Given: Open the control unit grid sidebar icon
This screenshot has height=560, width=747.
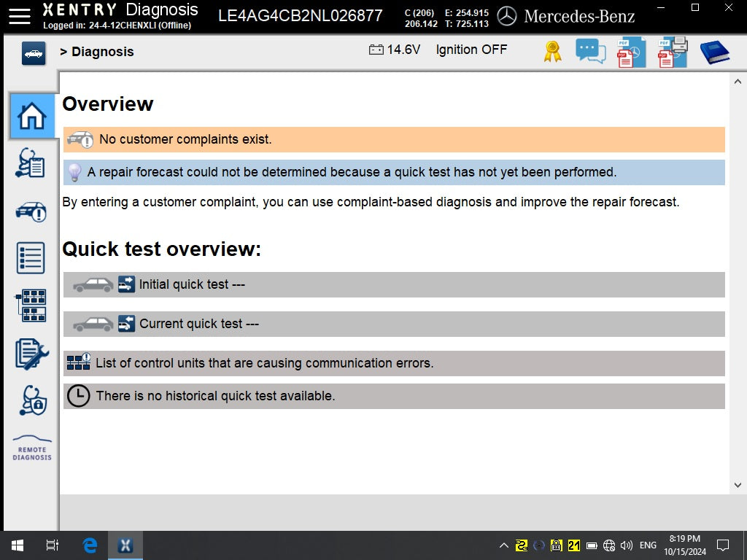Looking at the screenshot, I should pyautogui.click(x=31, y=306).
